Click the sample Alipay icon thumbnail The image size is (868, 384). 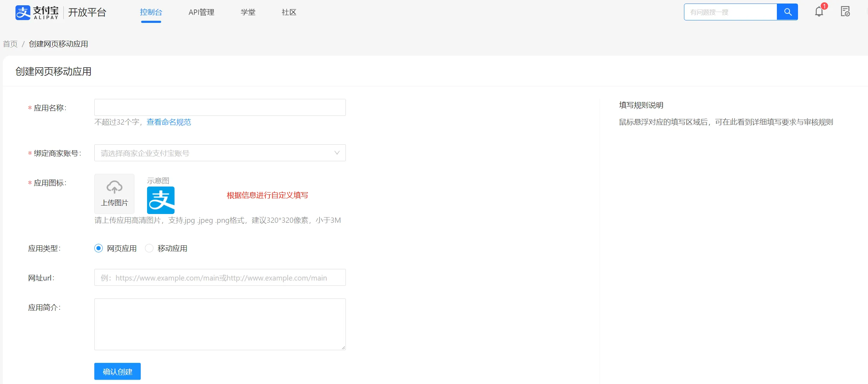(161, 200)
